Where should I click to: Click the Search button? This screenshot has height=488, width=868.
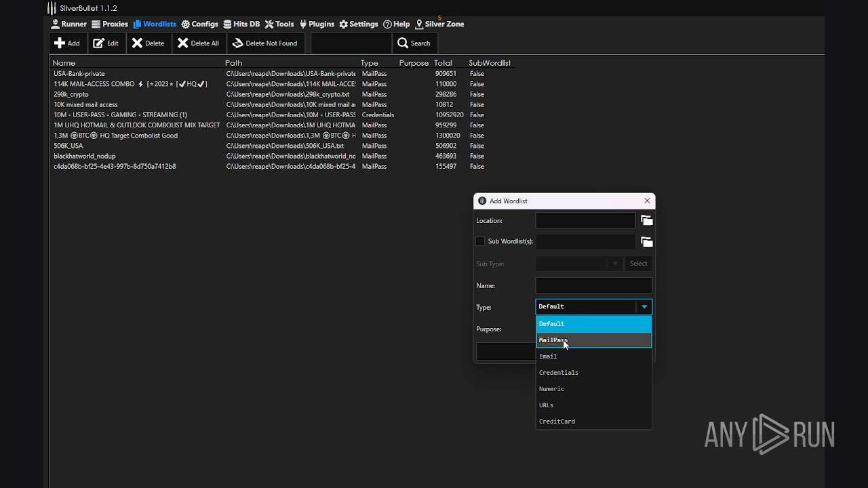click(x=414, y=43)
